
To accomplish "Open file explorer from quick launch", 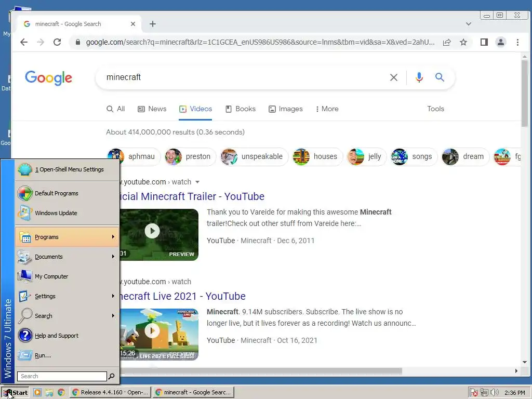I will point(49,393).
